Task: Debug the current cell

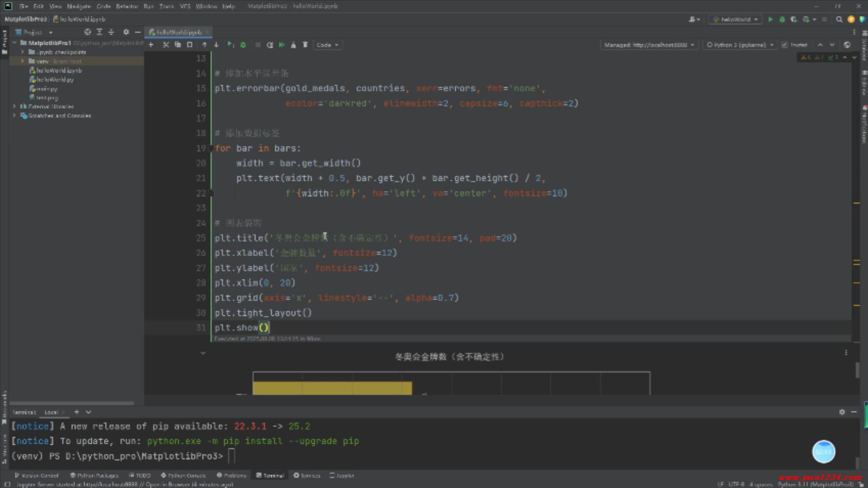Action: (x=243, y=45)
